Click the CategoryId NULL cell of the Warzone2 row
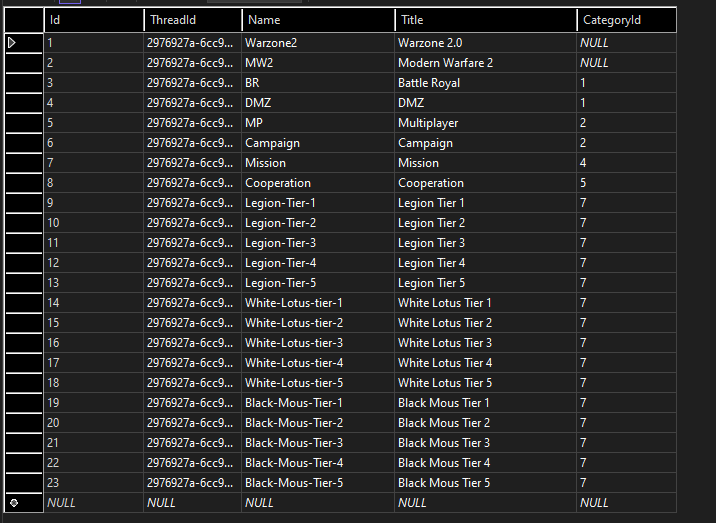716x523 pixels. [x=626, y=43]
